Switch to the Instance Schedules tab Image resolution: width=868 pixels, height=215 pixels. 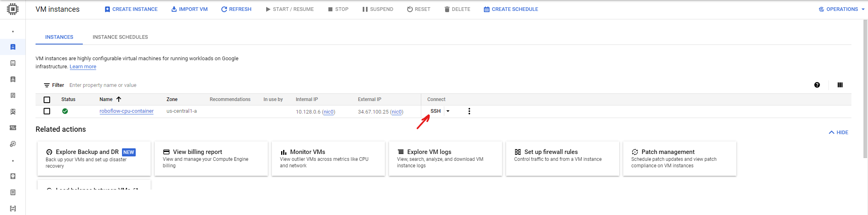tap(120, 37)
